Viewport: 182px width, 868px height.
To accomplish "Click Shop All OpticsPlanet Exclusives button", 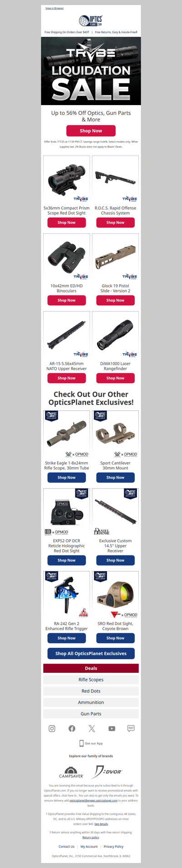I will click(91, 653).
